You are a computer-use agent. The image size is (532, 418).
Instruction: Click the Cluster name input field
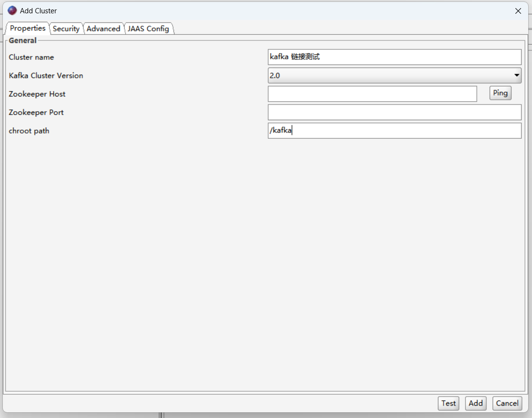394,57
